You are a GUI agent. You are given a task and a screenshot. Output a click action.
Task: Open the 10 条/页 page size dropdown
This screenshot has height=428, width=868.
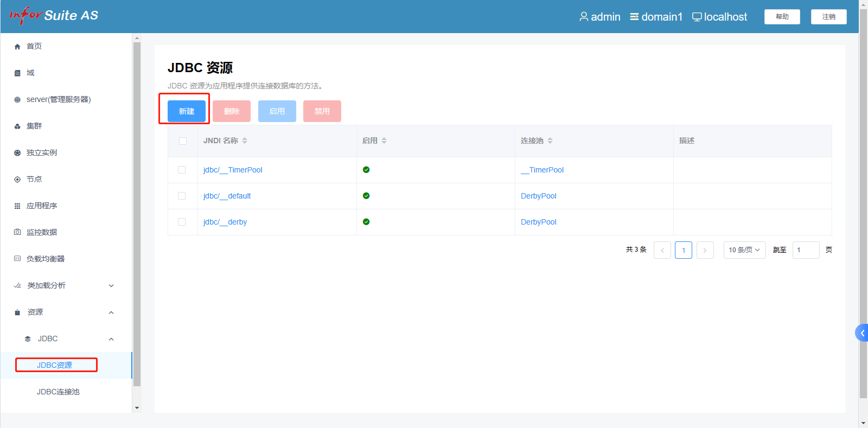(744, 250)
